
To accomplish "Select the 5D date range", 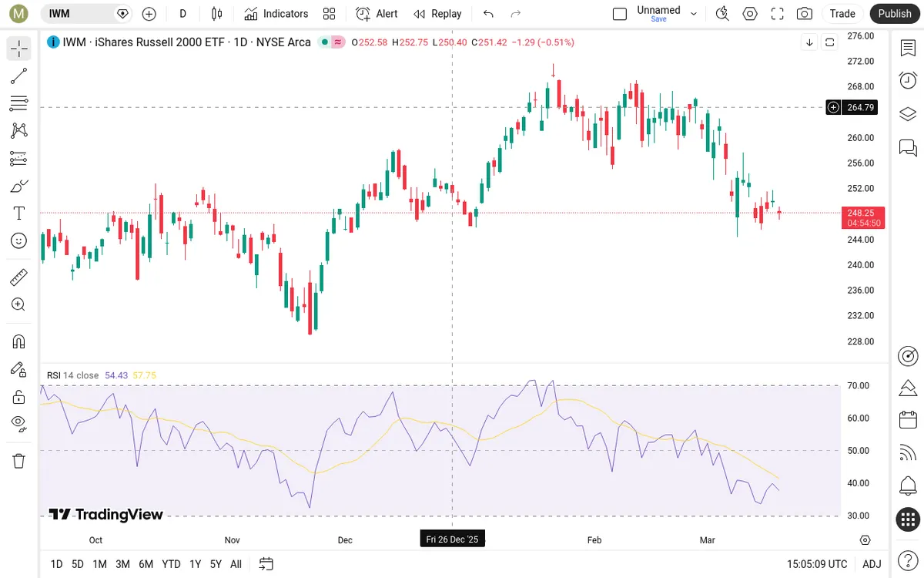I will click(78, 564).
